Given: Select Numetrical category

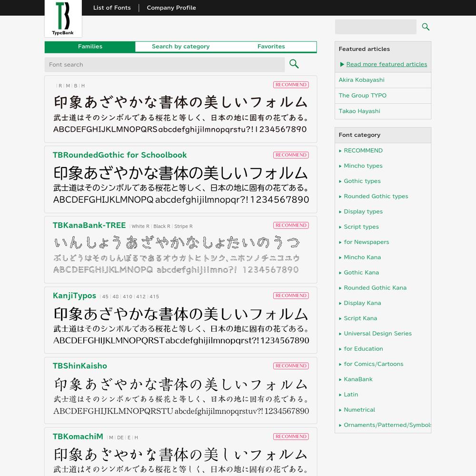Looking at the screenshot, I should 359,409.
